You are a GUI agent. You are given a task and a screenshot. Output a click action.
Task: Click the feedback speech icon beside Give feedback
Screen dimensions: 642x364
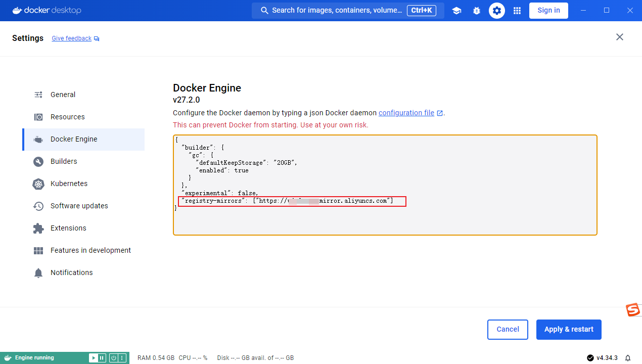coord(97,39)
